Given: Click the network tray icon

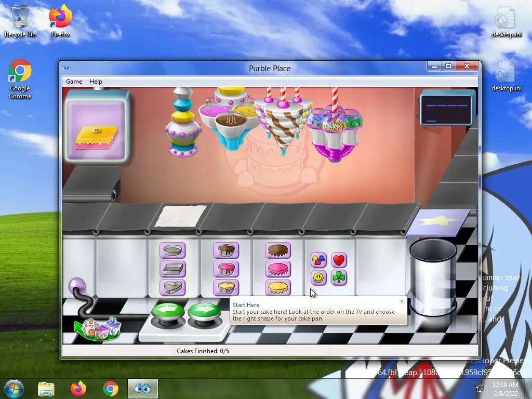Looking at the screenshot, I should [480, 389].
